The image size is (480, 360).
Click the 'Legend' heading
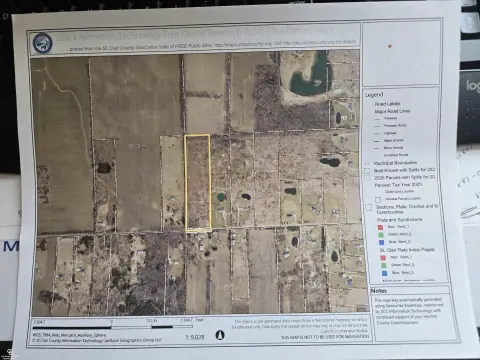pos(374,95)
